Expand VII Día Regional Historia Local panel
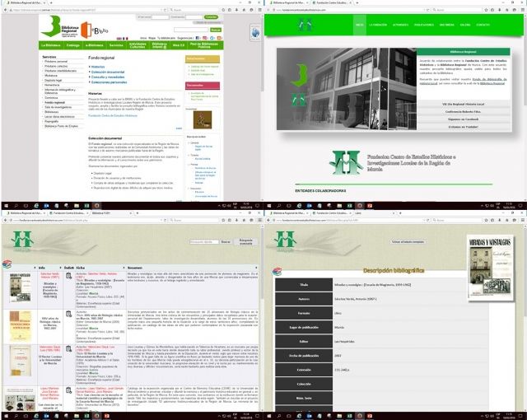Viewport: 527px width, 420px height. click(x=463, y=104)
